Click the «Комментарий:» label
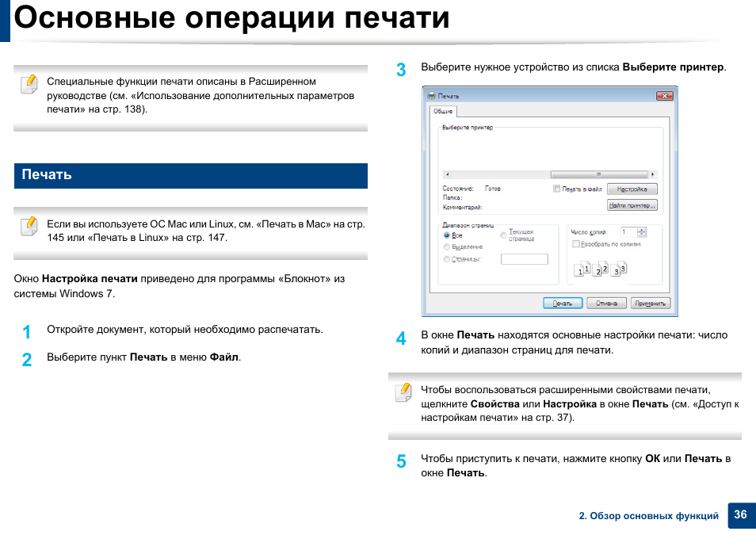 tap(462, 207)
